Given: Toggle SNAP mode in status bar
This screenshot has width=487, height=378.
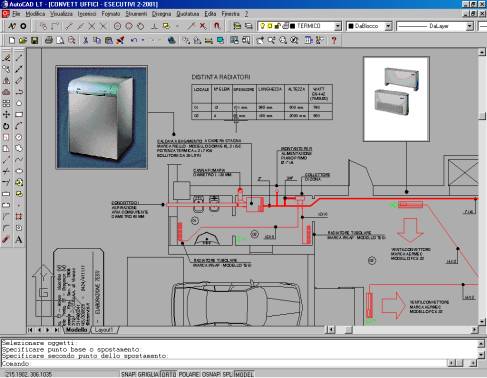Looking at the screenshot, I should click(128, 374).
